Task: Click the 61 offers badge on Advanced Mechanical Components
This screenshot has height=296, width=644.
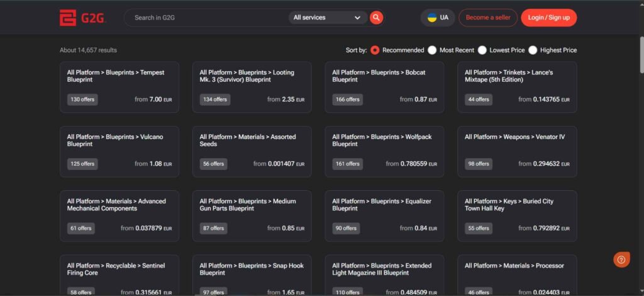Action: point(81,228)
